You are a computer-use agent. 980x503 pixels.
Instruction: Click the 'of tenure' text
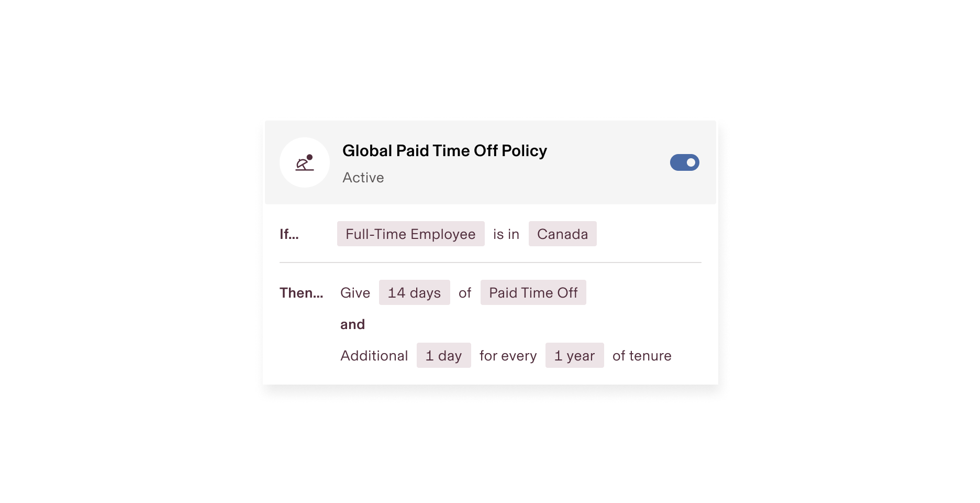(642, 355)
